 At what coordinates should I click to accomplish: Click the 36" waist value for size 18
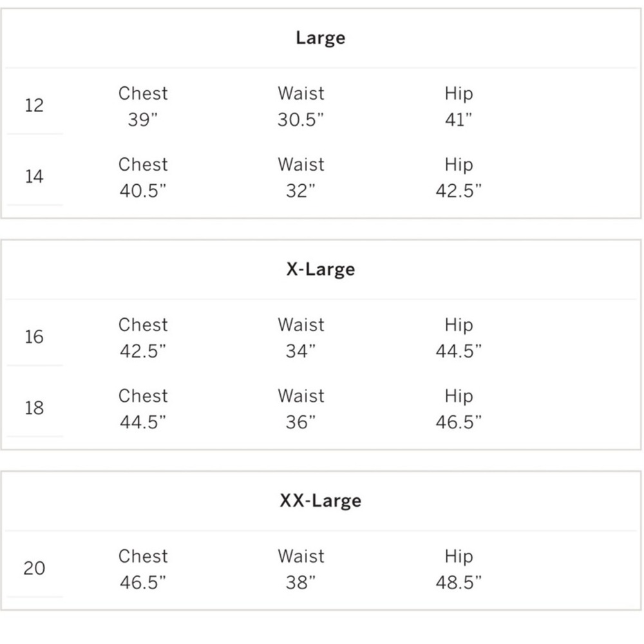click(301, 422)
